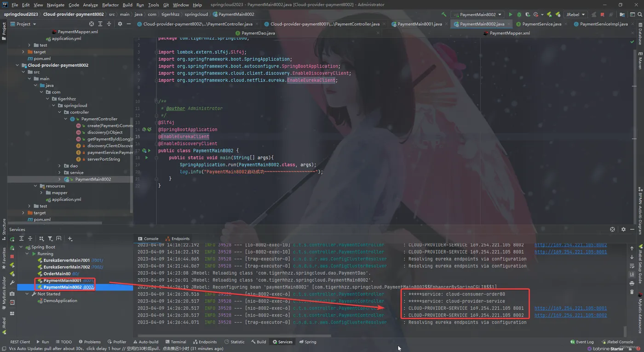Collapse all in the Project panel toolbar
Viewport: 644px width, 352px height.
point(109,24)
